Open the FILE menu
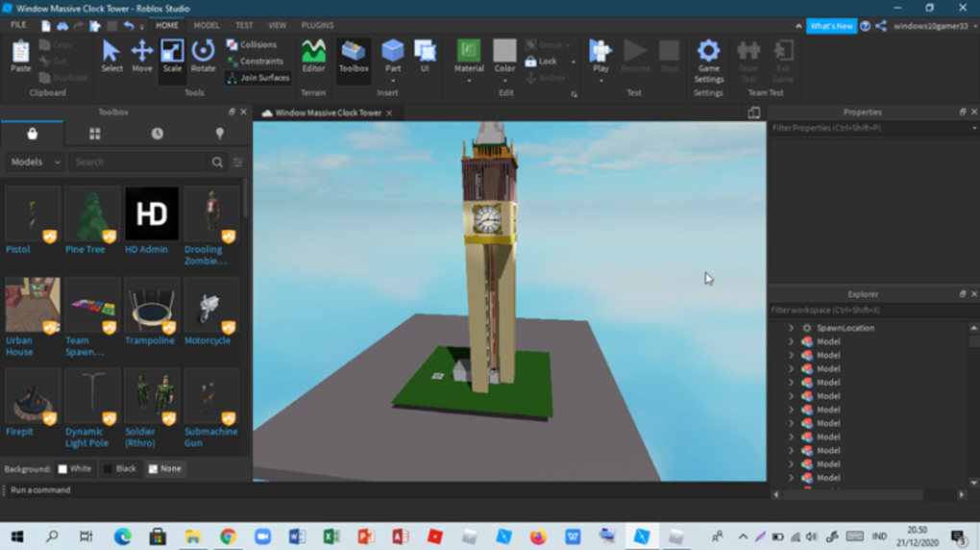980x550 pixels. click(18, 25)
